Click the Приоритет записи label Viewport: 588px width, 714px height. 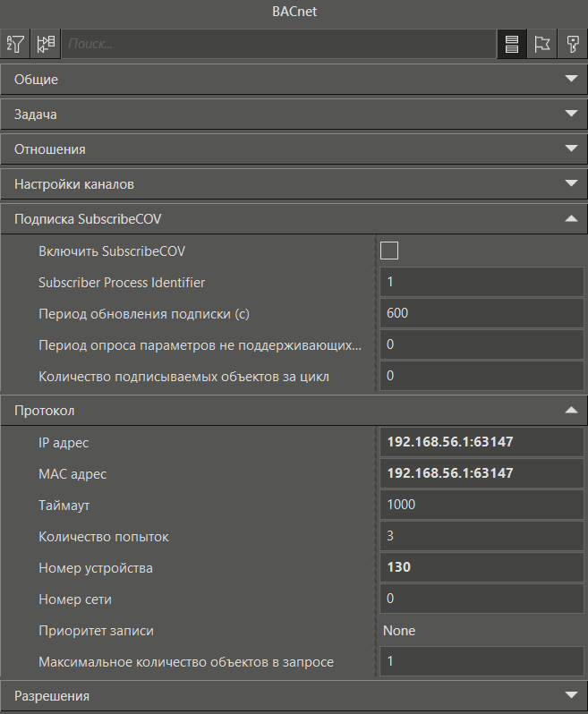coord(96,631)
